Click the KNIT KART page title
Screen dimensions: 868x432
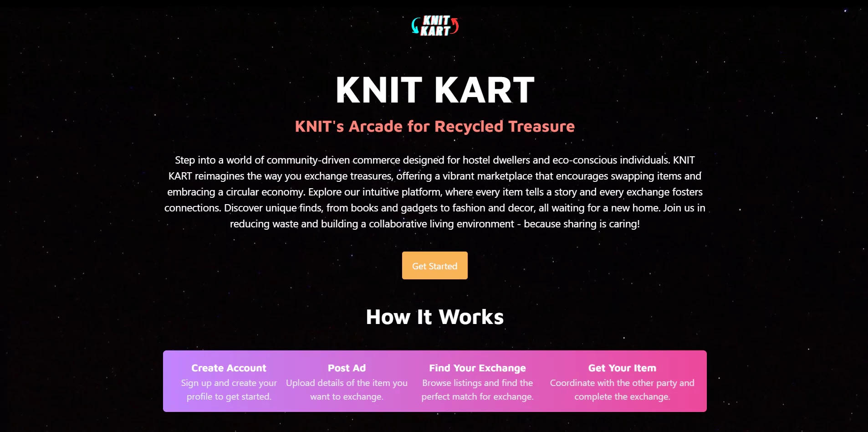(434, 90)
